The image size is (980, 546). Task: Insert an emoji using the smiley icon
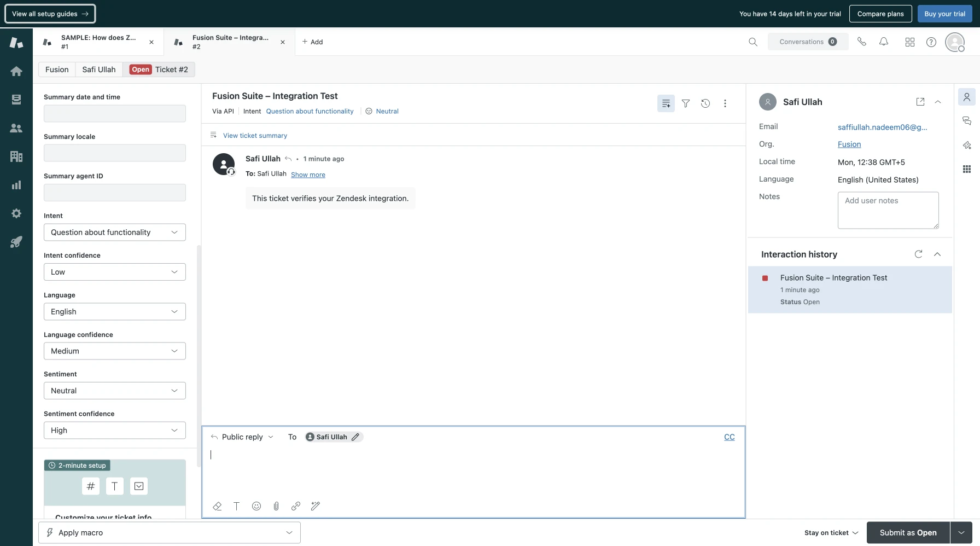pyautogui.click(x=256, y=506)
